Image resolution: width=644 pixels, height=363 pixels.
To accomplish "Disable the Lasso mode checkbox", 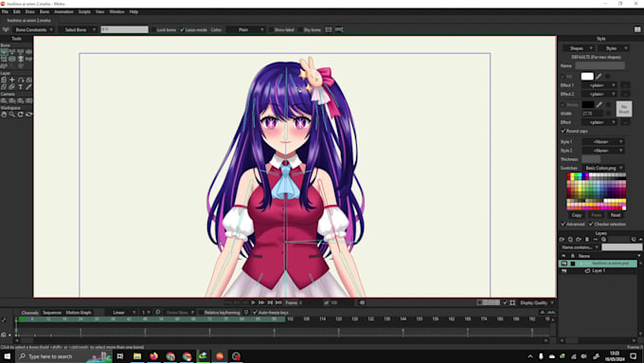I will coord(182,29).
